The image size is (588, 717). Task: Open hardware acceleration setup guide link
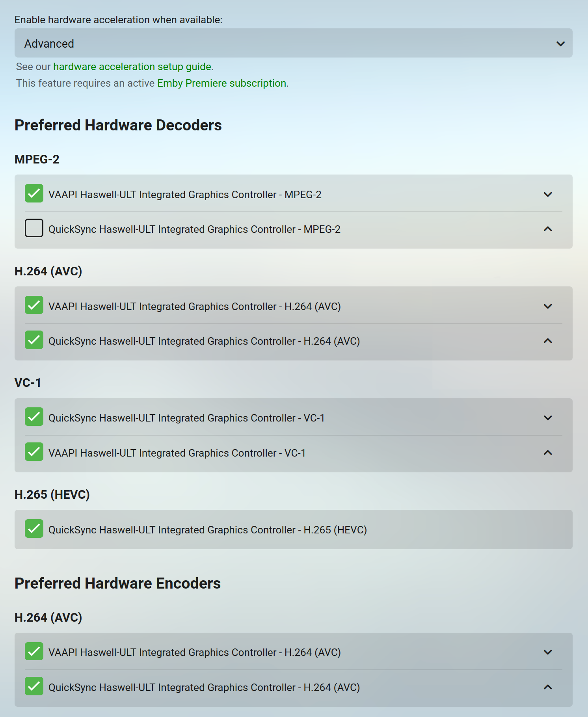132,67
